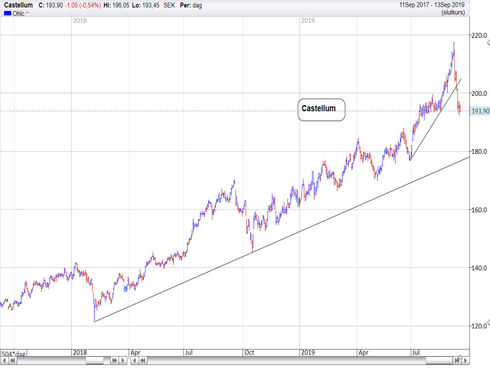Click the Castellum stock name in header

[18, 5]
